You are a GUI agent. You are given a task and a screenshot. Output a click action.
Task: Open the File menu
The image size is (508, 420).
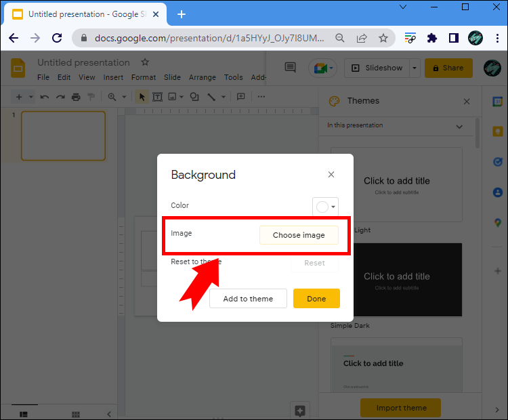click(x=43, y=77)
